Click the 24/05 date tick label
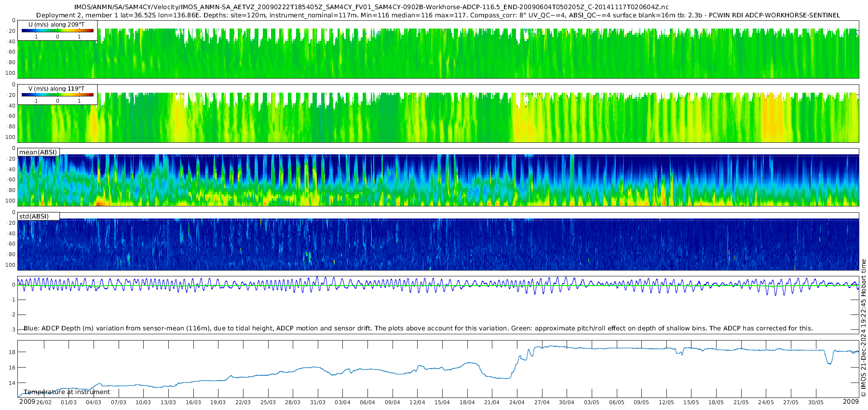Screen dimensions: 868x410 point(766,402)
